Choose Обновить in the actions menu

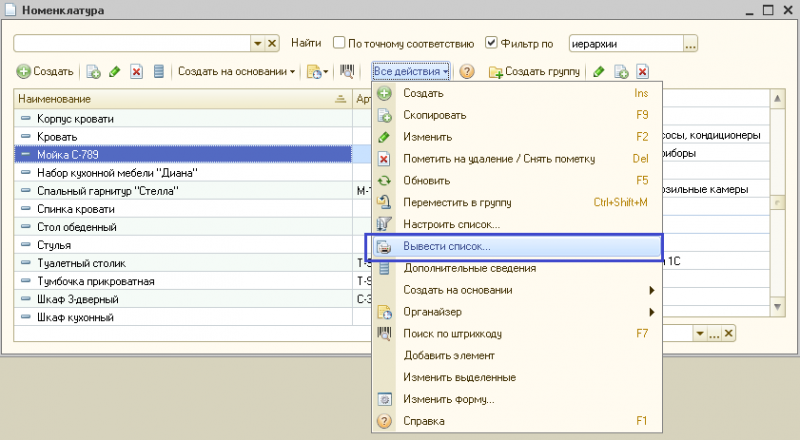click(x=517, y=181)
